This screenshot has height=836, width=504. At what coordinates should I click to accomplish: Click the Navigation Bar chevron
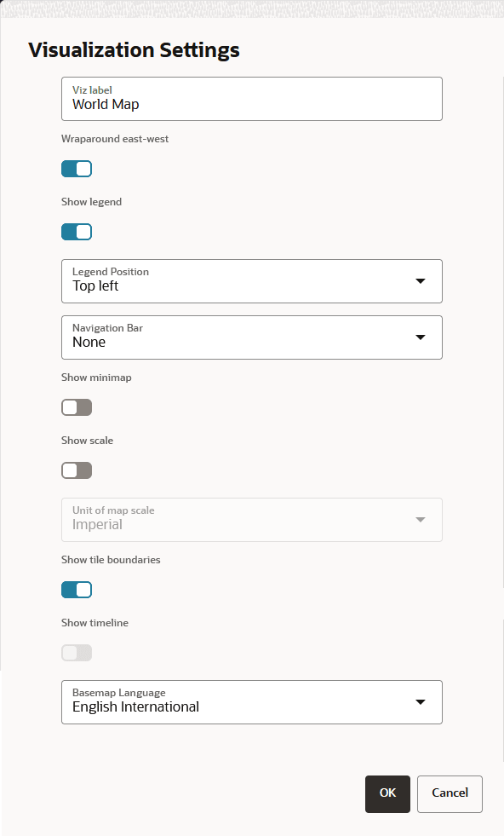point(420,337)
